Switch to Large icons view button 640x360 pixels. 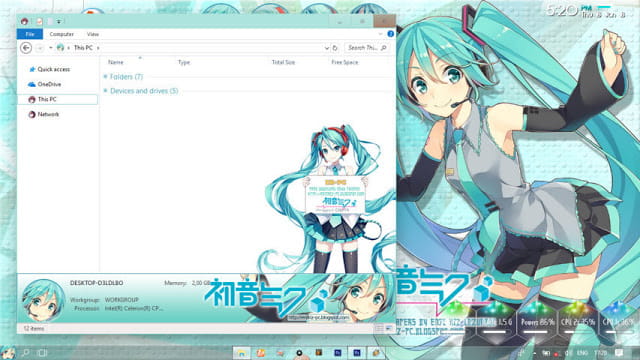[389, 329]
